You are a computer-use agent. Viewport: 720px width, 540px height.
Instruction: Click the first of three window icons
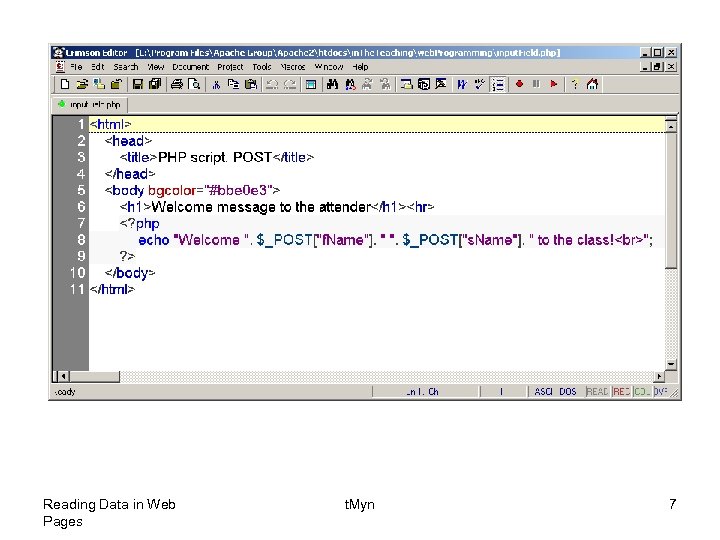click(406, 84)
